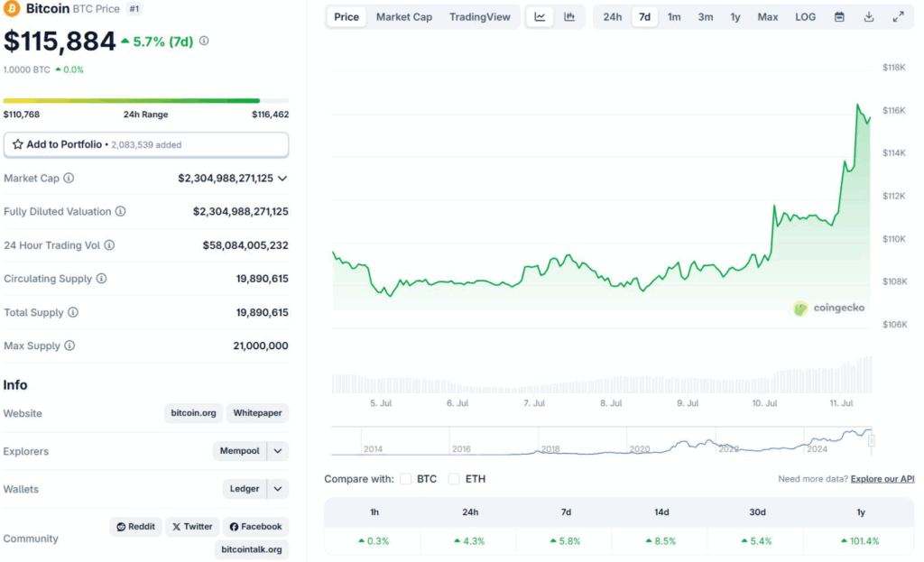Click the 14d change value 8.5%

tap(661, 540)
